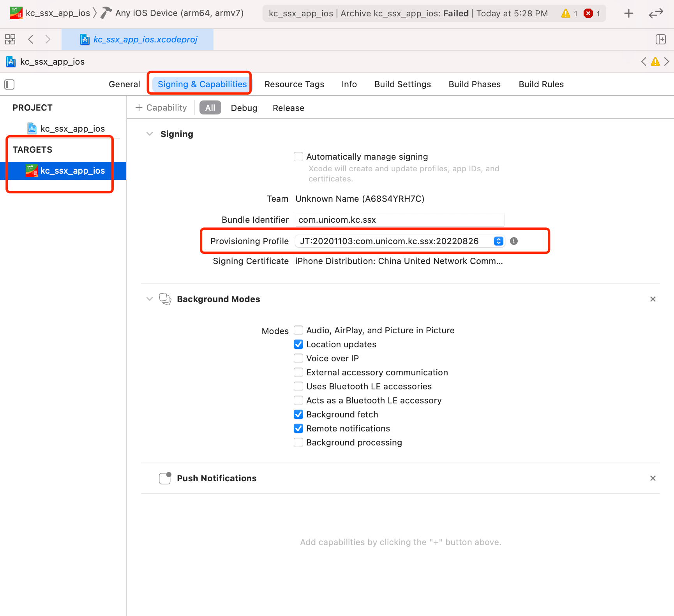Switch to the Resource Tags tab
674x616 pixels.
(x=294, y=84)
